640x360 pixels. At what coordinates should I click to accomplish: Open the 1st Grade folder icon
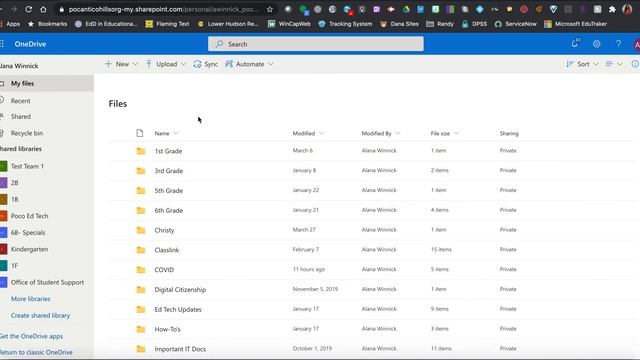point(141,151)
